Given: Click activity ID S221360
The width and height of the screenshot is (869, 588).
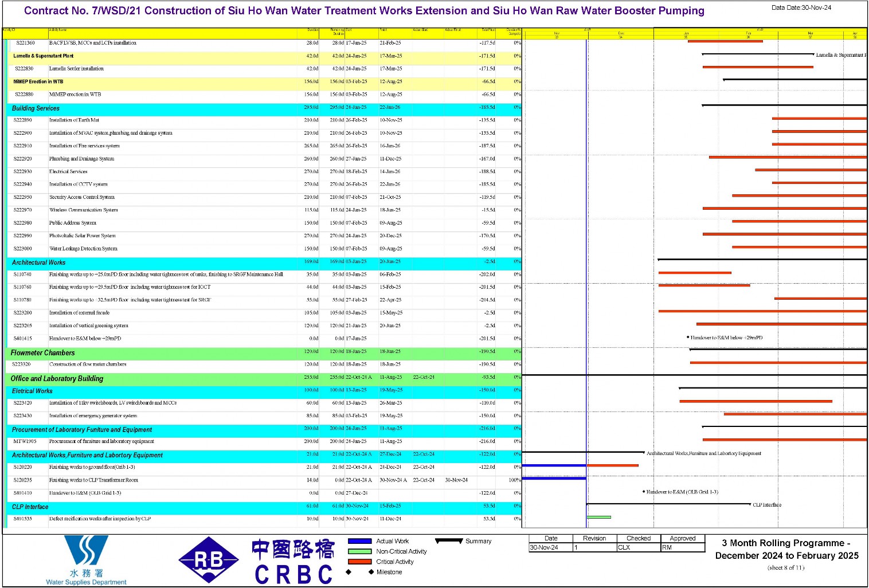Looking at the screenshot, I should click(25, 43).
